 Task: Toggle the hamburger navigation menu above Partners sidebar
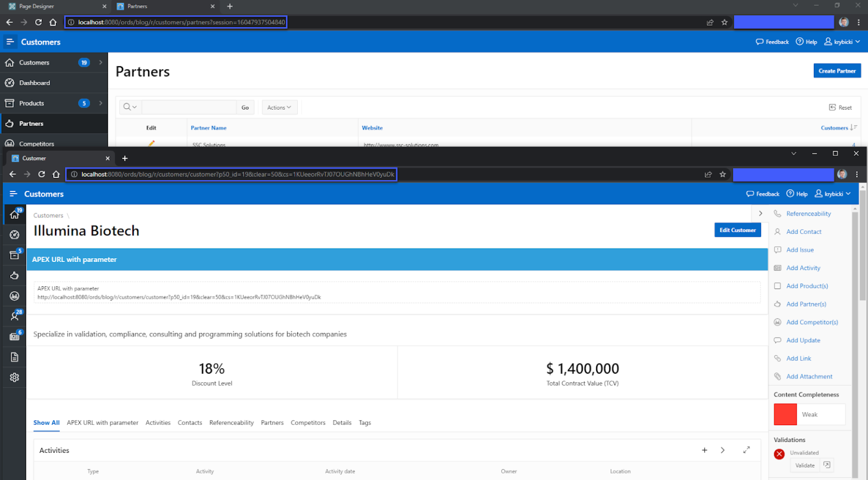pyautogui.click(x=10, y=42)
